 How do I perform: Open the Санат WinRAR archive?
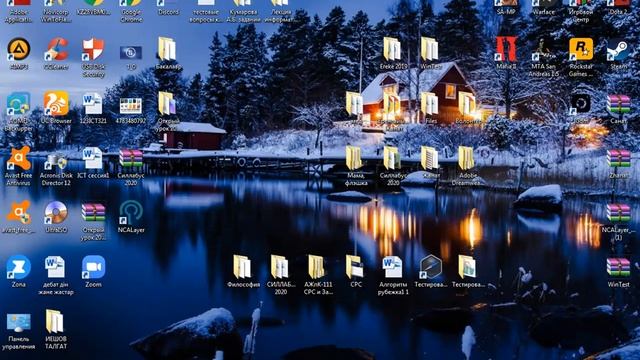(x=618, y=104)
